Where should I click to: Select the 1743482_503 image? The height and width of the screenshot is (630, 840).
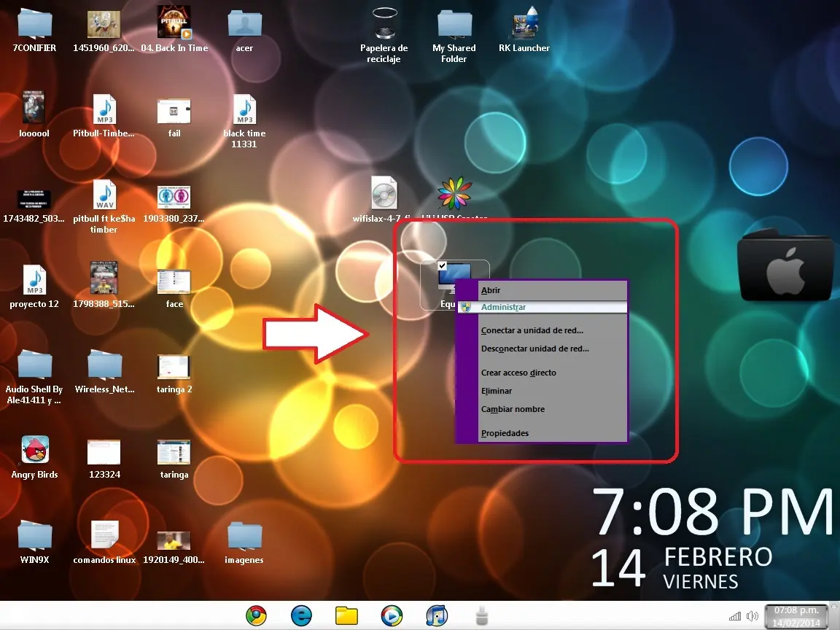pyautogui.click(x=34, y=199)
